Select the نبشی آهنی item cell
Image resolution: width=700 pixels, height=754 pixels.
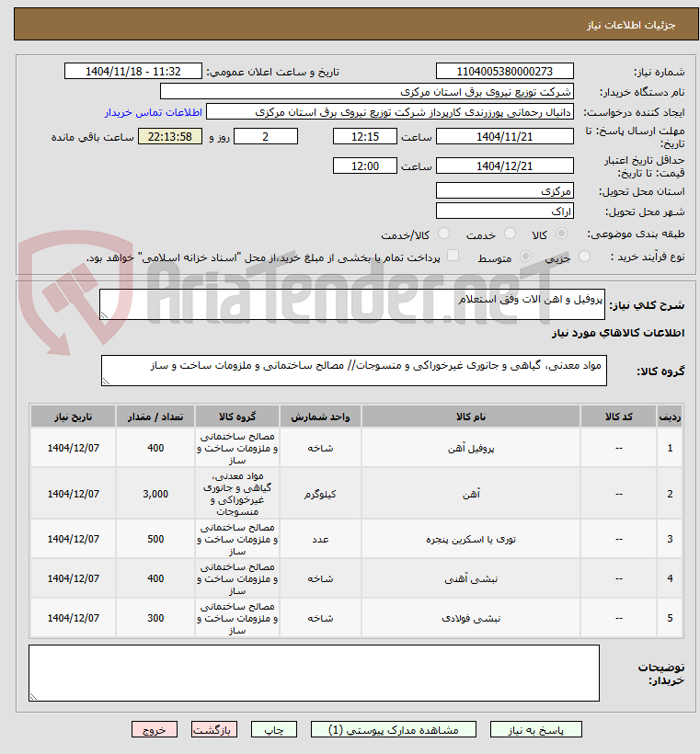tap(471, 578)
